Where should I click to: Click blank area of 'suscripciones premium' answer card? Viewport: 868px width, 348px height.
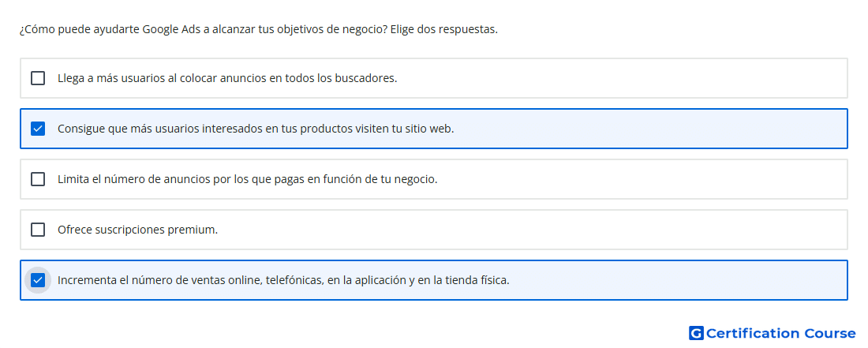tap(531, 230)
